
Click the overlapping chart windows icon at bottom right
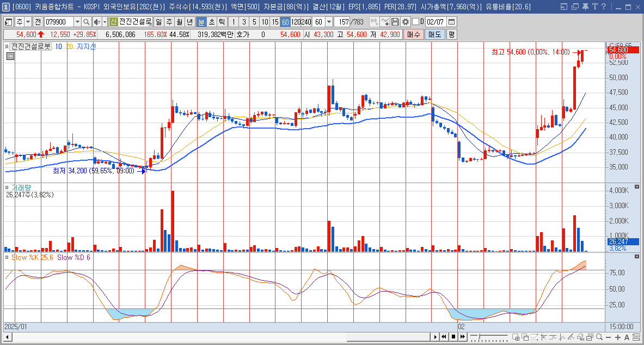pyautogui.click(x=590, y=337)
